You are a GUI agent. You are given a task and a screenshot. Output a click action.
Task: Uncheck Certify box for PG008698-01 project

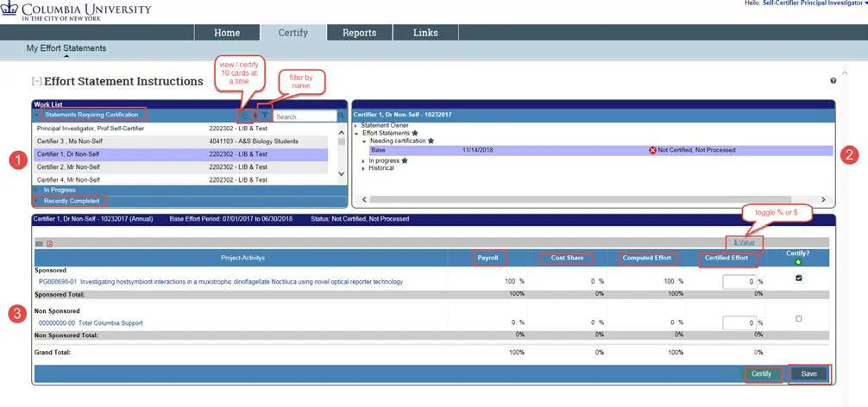pos(798,279)
